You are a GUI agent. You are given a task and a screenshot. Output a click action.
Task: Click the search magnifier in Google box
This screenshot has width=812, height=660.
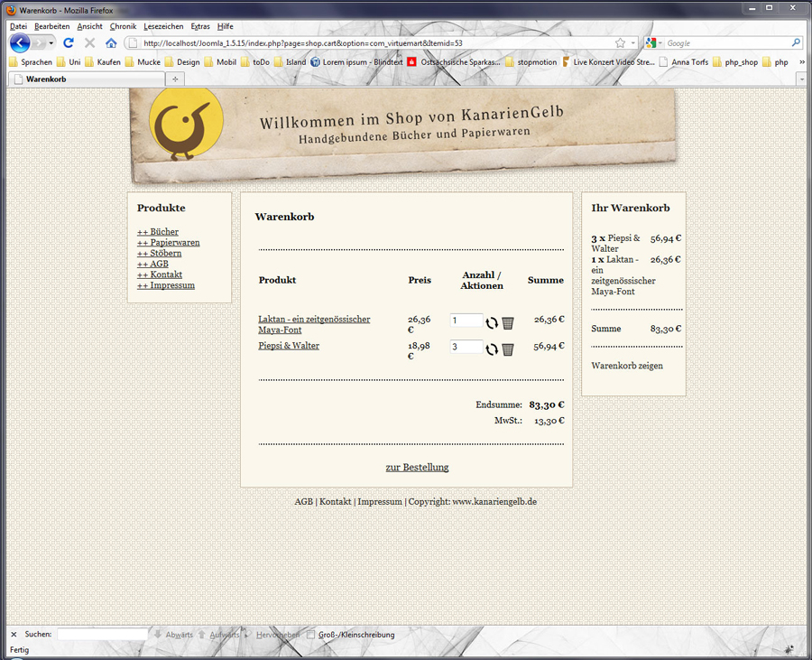[796, 43]
